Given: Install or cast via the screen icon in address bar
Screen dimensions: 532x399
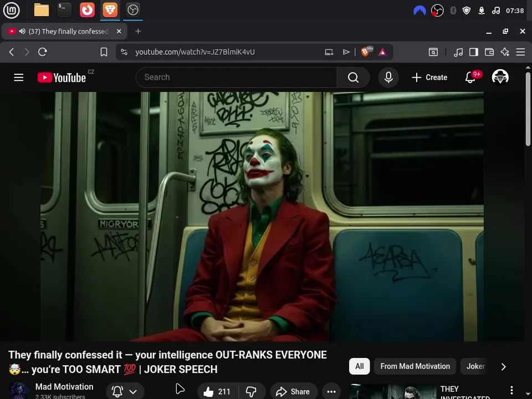Looking at the screenshot, I should click(329, 52).
